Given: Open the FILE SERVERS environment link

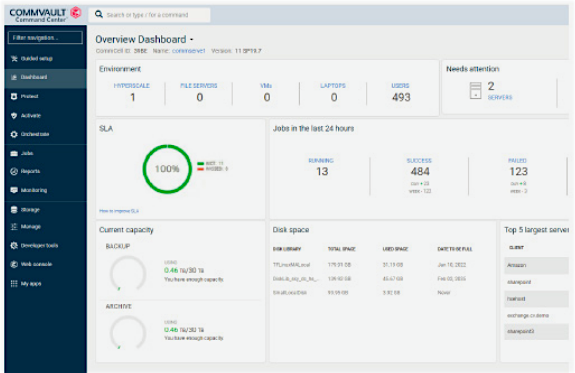Looking at the screenshot, I should (199, 85).
